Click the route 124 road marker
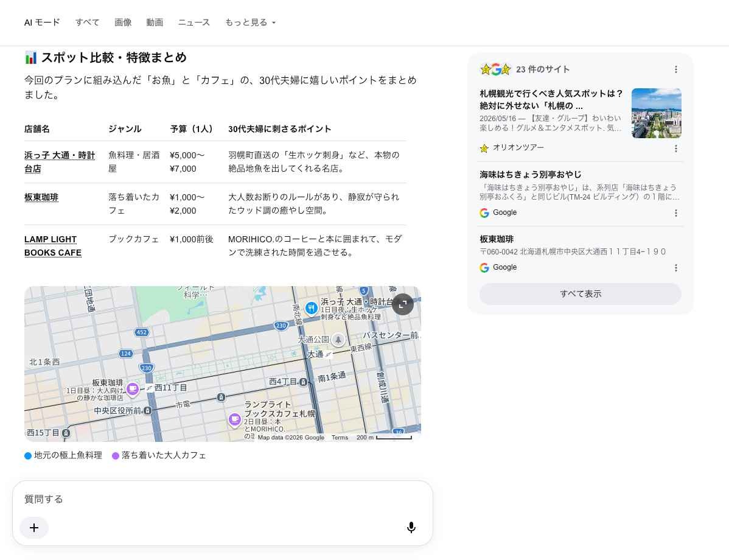The height and width of the screenshot is (560, 729). click(125, 354)
